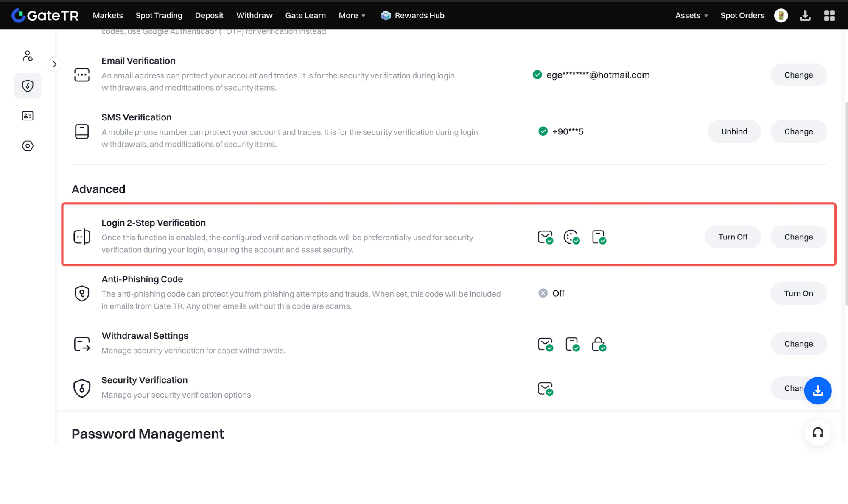Click the blue floating download button
This screenshot has height=504, width=848.
(x=817, y=390)
